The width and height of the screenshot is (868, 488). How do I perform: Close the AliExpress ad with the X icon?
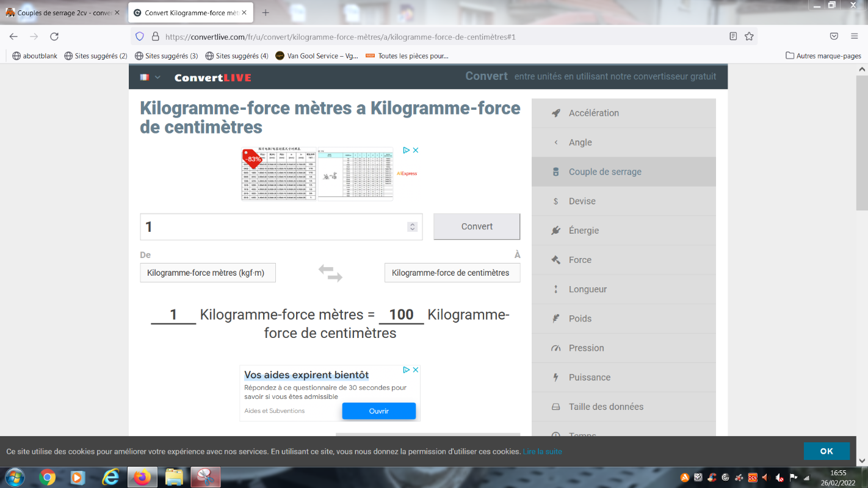pos(416,150)
